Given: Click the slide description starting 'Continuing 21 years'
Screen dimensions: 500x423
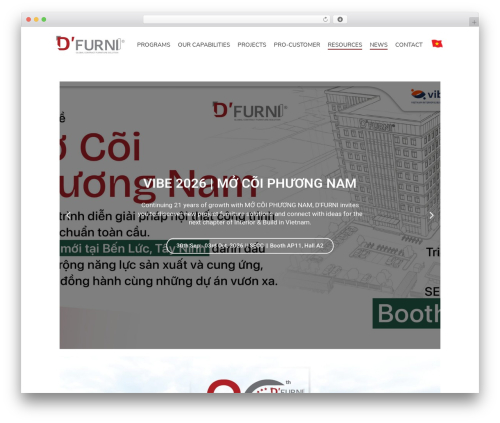Looking at the screenshot, I should 250,214.
